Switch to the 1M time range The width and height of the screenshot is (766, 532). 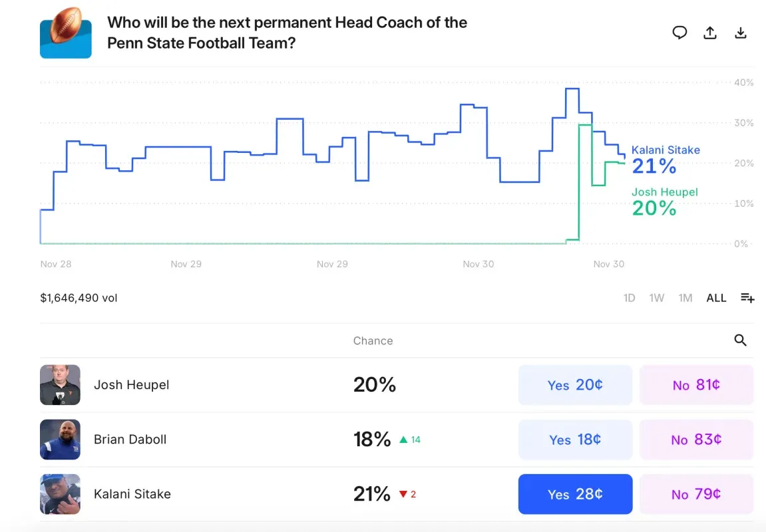(685, 298)
